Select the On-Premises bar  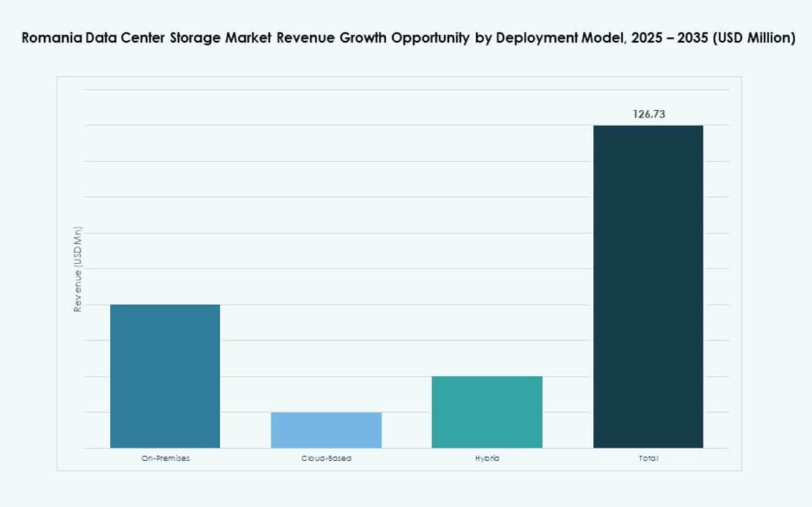pyautogui.click(x=164, y=375)
